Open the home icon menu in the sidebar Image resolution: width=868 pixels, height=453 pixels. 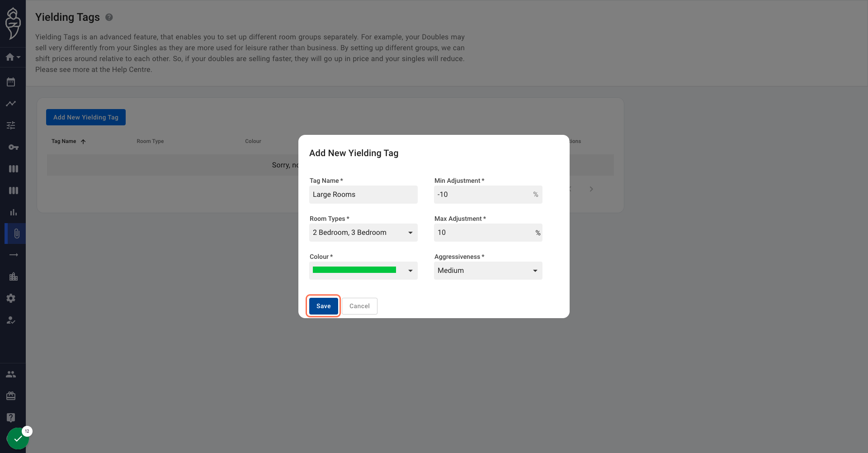tap(13, 57)
